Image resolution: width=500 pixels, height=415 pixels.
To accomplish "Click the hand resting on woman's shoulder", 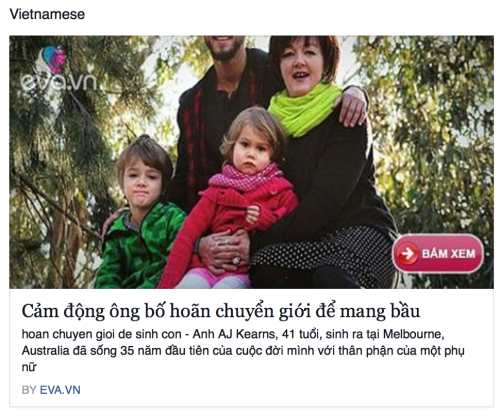I will [353, 106].
